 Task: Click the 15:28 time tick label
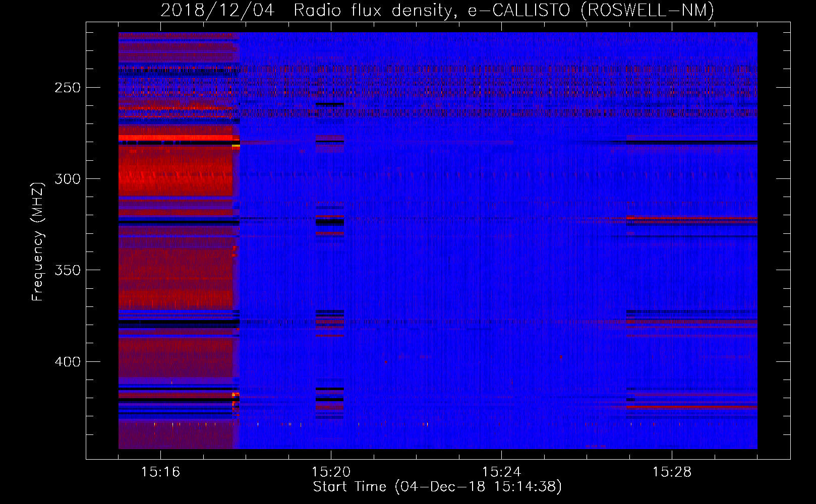(672, 472)
